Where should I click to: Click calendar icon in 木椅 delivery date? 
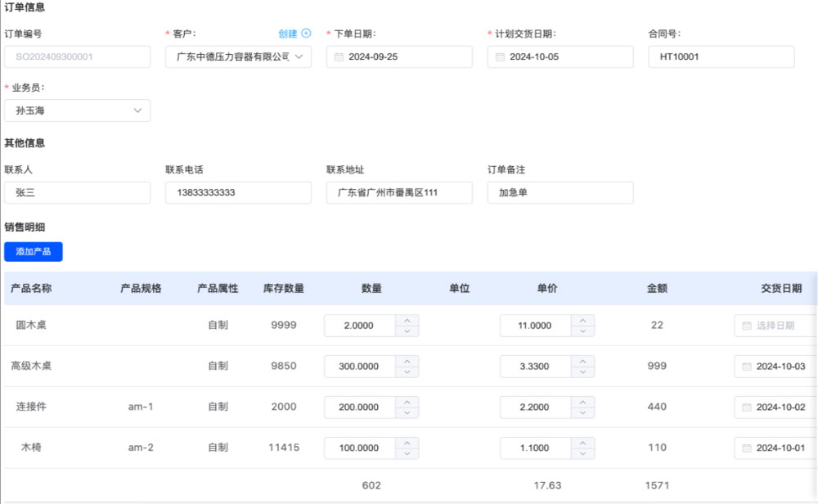click(746, 448)
